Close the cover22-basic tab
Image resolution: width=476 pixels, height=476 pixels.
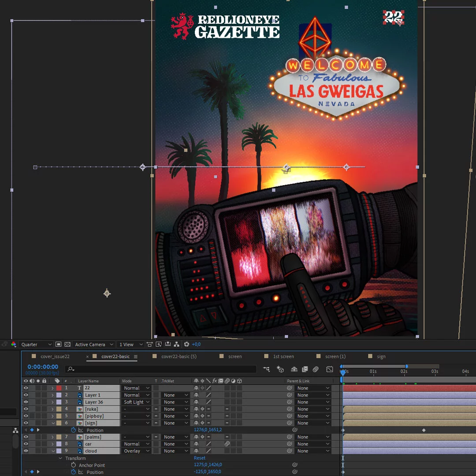pos(87,357)
